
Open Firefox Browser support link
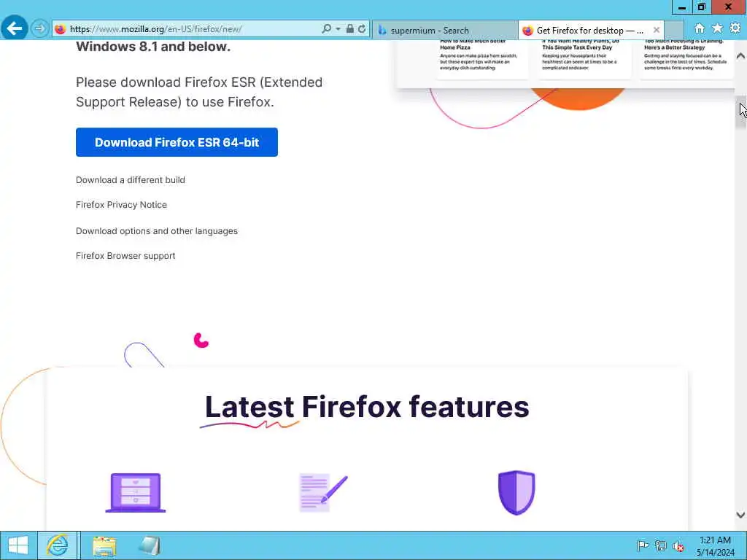click(x=125, y=256)
